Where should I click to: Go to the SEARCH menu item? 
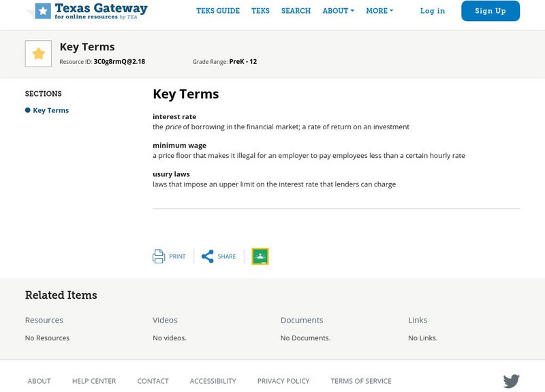[x=296, y=11]
